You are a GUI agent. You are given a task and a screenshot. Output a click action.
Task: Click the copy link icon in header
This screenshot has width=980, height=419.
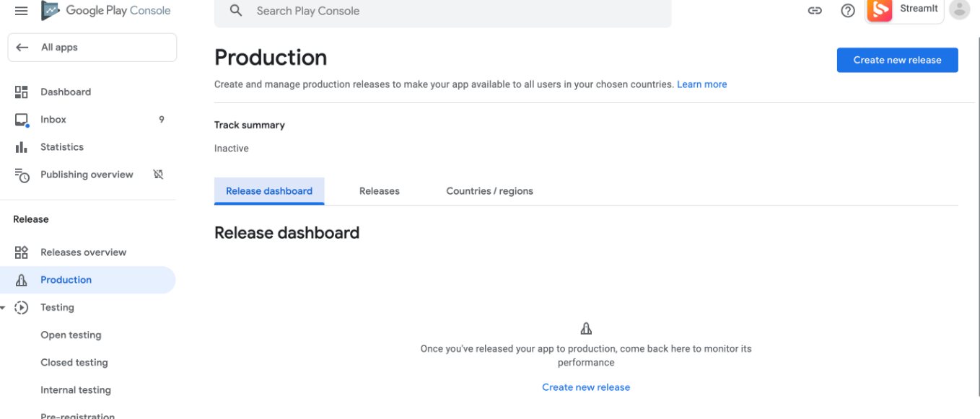coord(815,11)
